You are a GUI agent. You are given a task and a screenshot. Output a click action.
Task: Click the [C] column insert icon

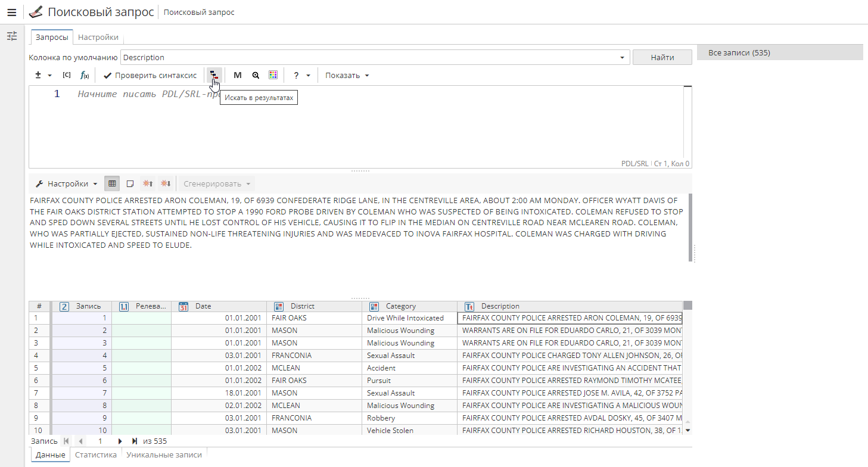click(x=67, y=75)
